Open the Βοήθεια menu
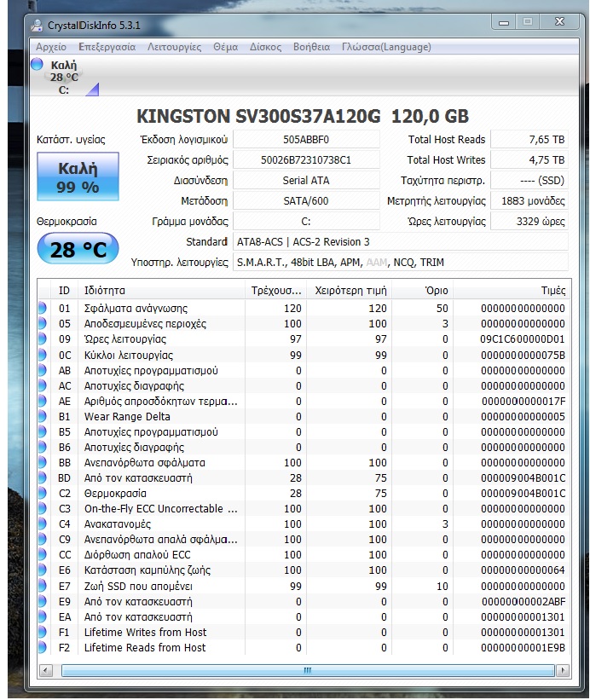590x700 pixels. [311, 47]
